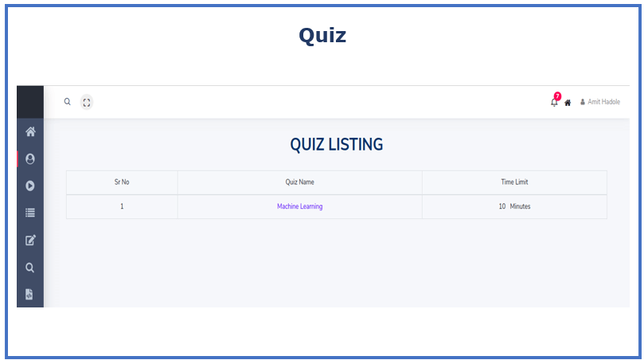644x360 pixels.
Task: Open the notifications bell with badge
Action: click(555, 100)
